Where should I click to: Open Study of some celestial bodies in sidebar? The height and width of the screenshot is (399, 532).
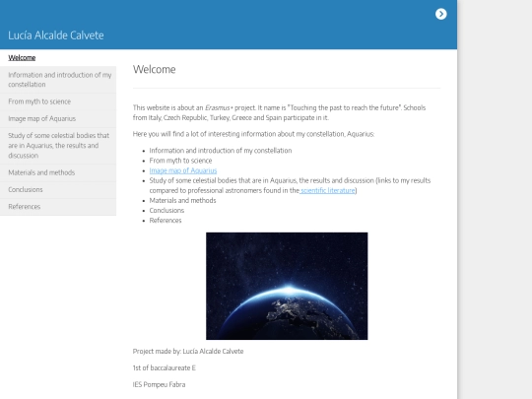pyautogui.click(x=58, y=146)
